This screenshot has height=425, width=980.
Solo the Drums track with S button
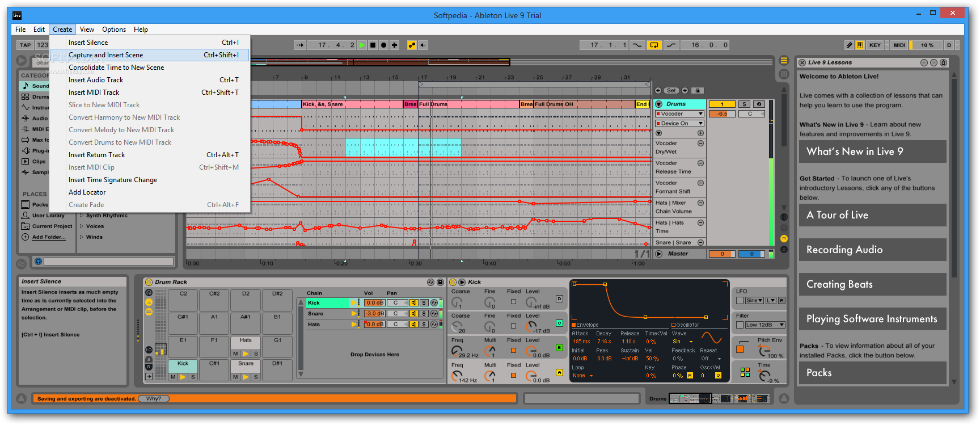[x=745, y=104]
